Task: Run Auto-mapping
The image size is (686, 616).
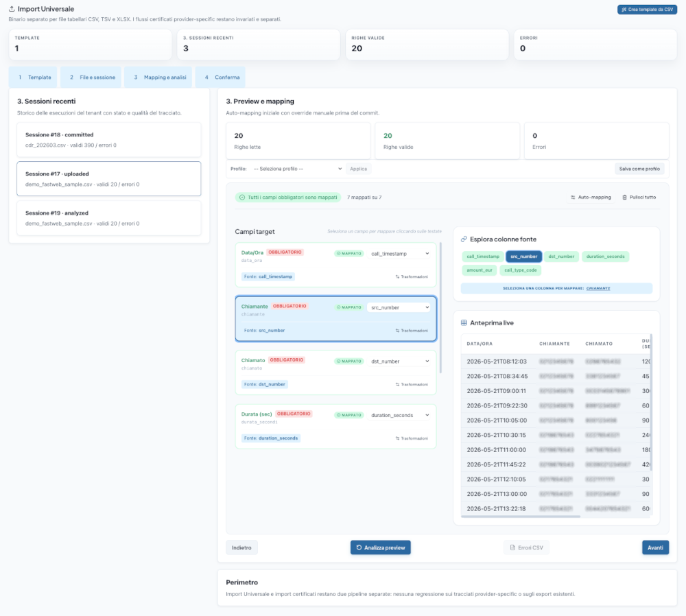Action: pos(591,198)
